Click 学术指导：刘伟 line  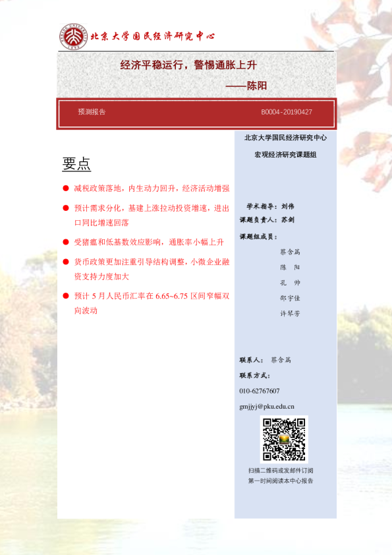pos(270,206)
